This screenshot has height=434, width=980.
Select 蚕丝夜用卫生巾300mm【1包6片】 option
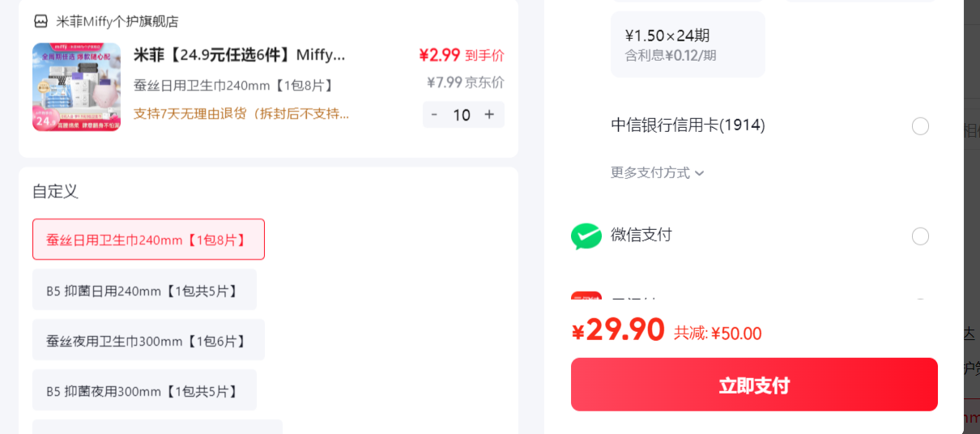click(148, 340)
